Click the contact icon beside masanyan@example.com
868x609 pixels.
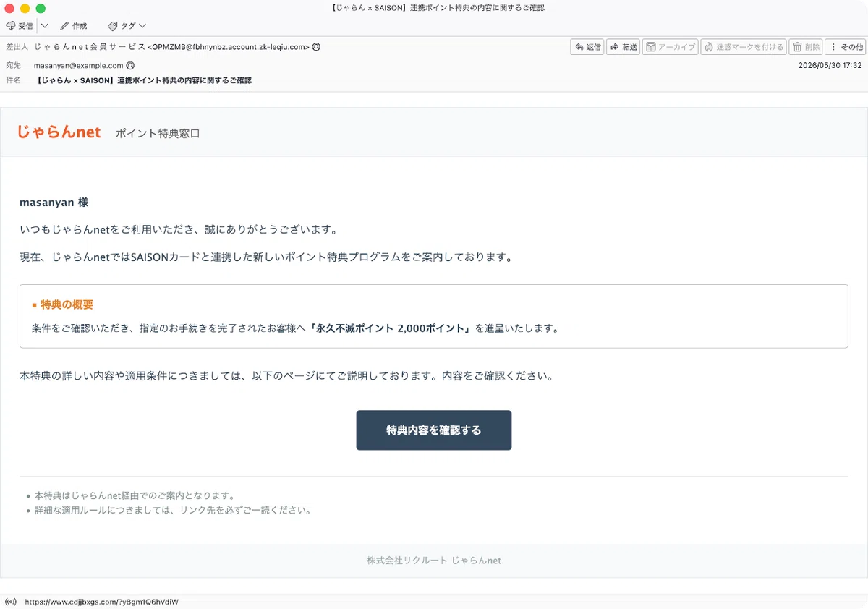(x=130, y=65)
